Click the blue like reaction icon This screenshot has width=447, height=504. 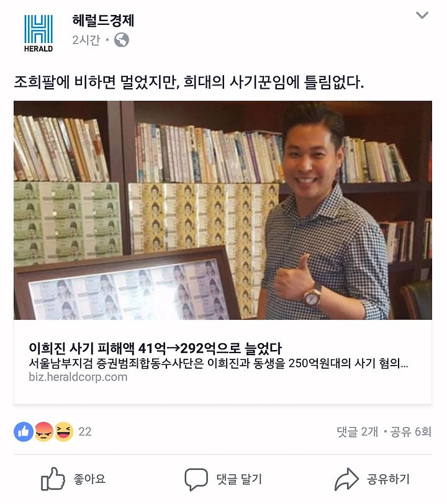tap(24, 431)
